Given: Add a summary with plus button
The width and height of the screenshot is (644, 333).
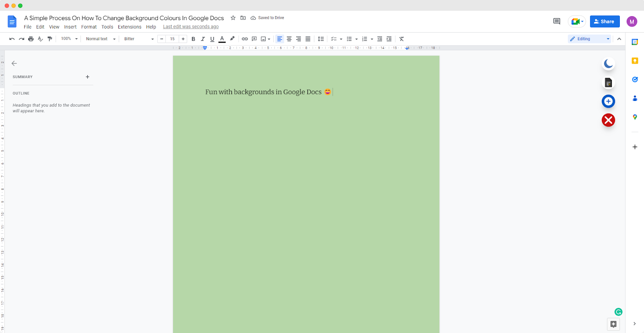Looking at the screenshot, I should (x=87, y=77).
